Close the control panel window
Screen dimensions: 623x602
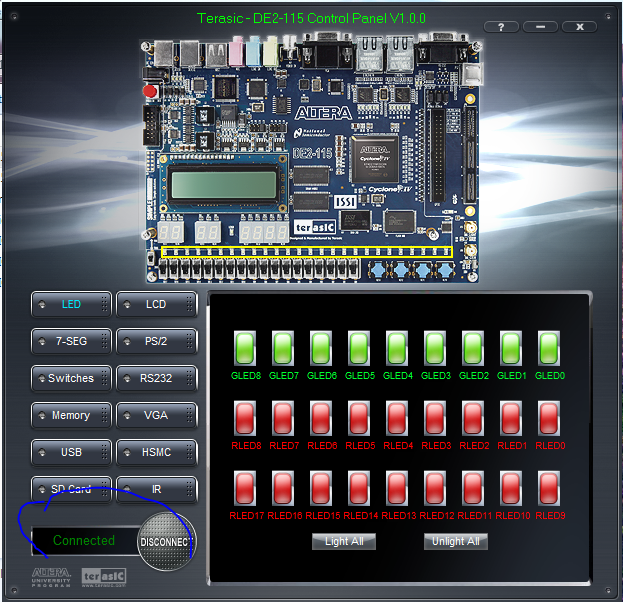[580, 27]
